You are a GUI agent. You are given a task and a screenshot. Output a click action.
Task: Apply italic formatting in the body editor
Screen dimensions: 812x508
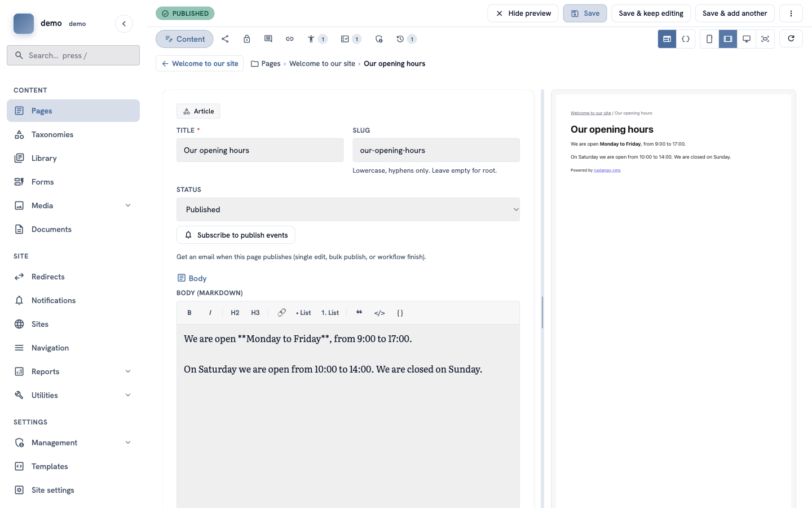coord(210,313)
